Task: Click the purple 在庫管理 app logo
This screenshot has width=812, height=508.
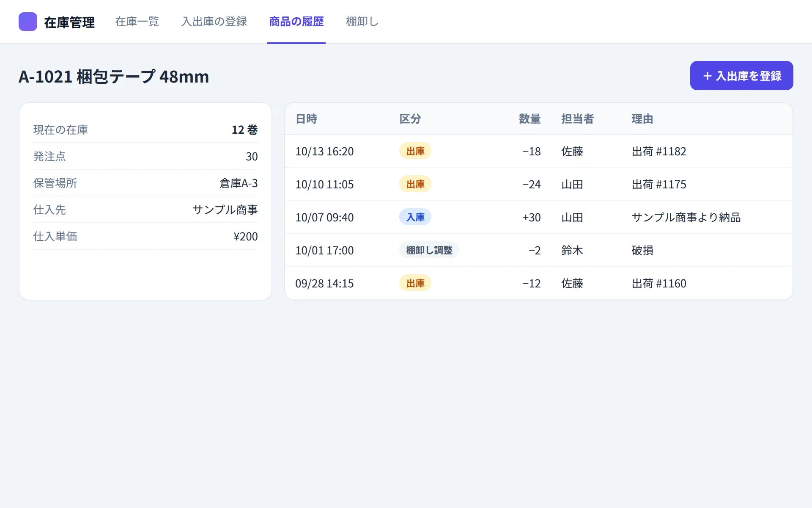Action: [28, 22]
